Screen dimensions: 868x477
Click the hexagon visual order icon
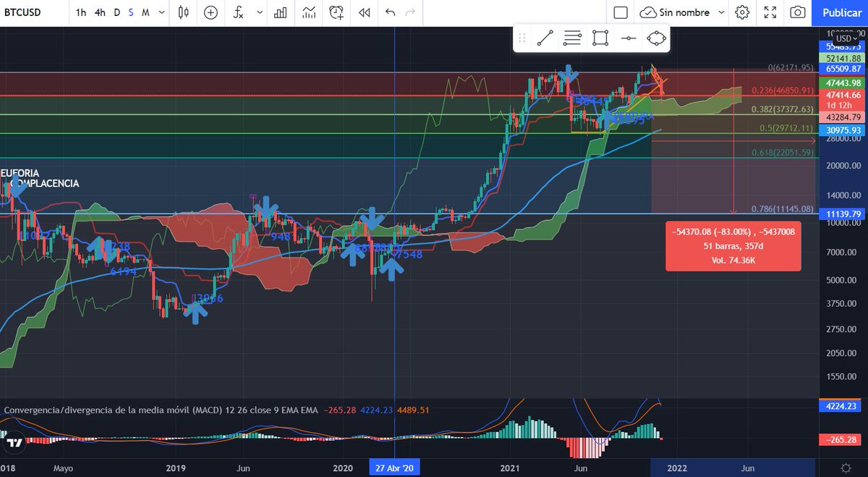click(656, 38)
